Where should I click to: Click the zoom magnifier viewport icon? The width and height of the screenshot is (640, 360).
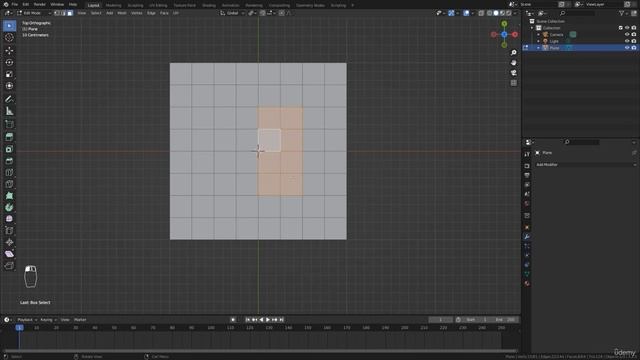(x=513, y=53)
